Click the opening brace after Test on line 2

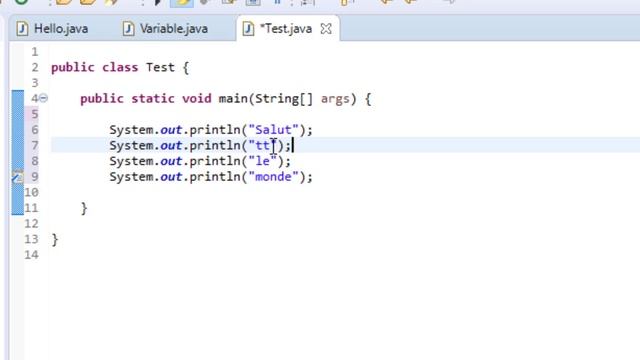pos(186,67)
